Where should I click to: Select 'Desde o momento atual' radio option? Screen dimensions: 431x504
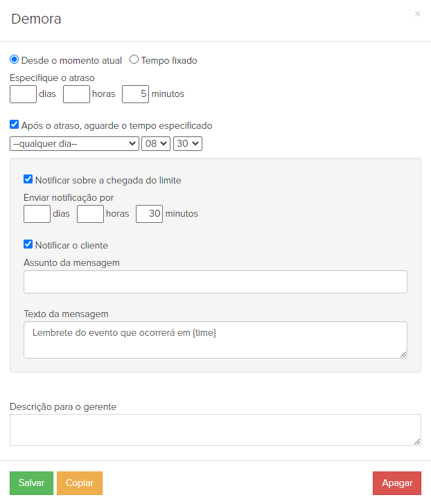15,60
